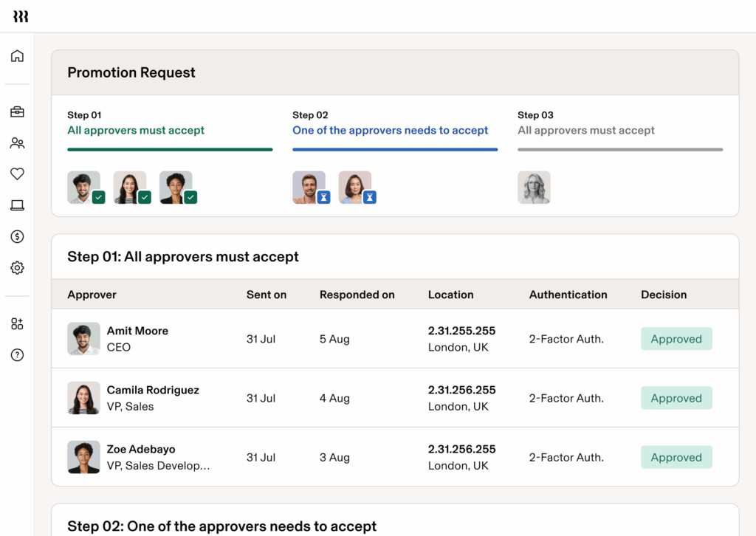The width and height of the screenshot is (756, 536).
Task: Open the Settings gear icon in sidebar
Action: [17, 268]
